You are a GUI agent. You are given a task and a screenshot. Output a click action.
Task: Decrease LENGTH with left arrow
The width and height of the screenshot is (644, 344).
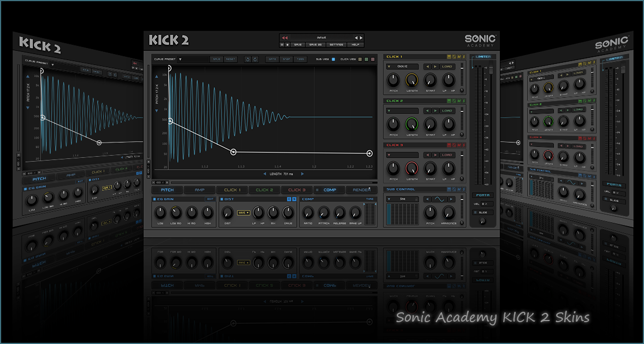(x=265, y=174)
